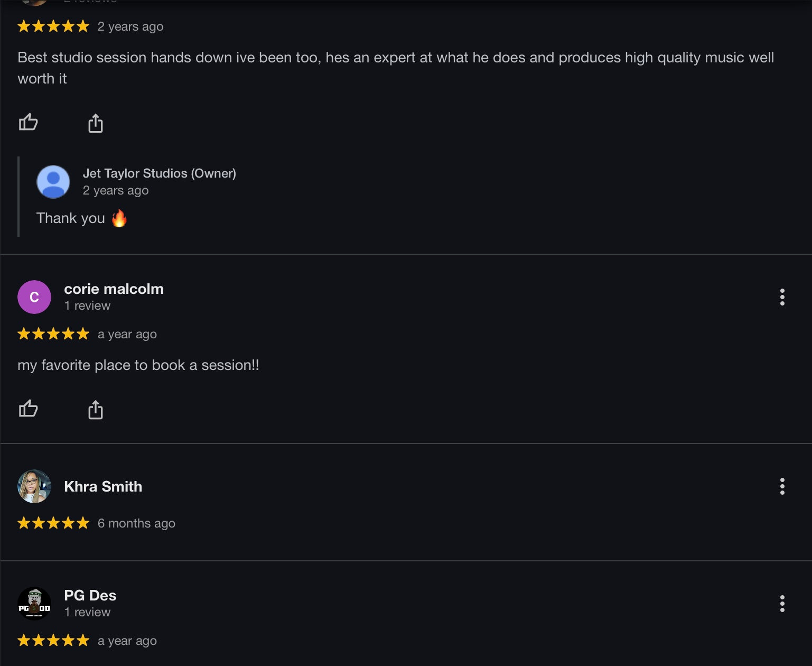Open corie malcolm's review options menu
The width and height of the screenshot is (812, 666).
tap(782, 297)
